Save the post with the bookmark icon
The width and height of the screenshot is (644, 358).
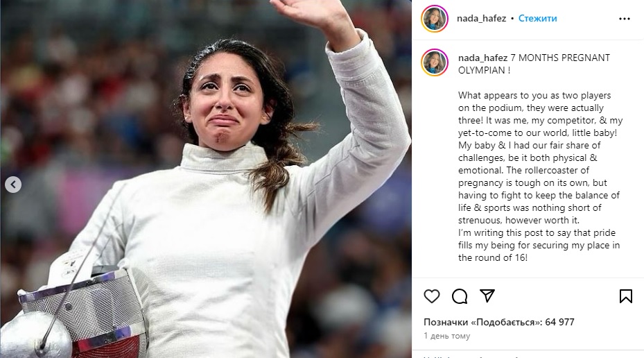coord(625,296)
